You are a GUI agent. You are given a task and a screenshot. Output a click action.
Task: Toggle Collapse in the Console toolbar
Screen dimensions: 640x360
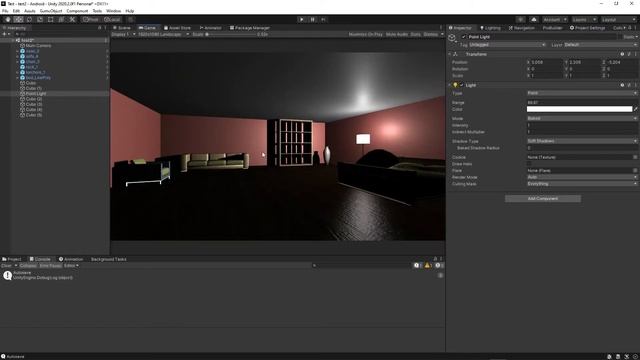click(x=28, y=266)
